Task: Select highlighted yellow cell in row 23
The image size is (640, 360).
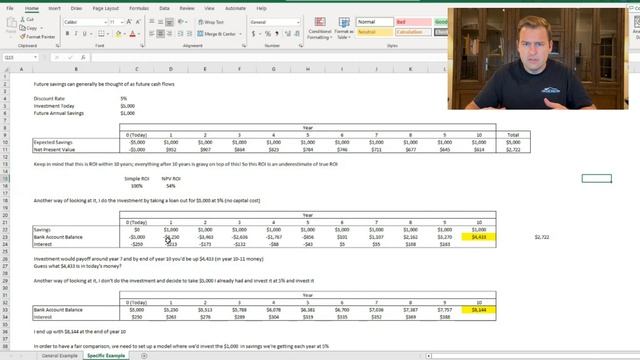Action: pos(479,237)
